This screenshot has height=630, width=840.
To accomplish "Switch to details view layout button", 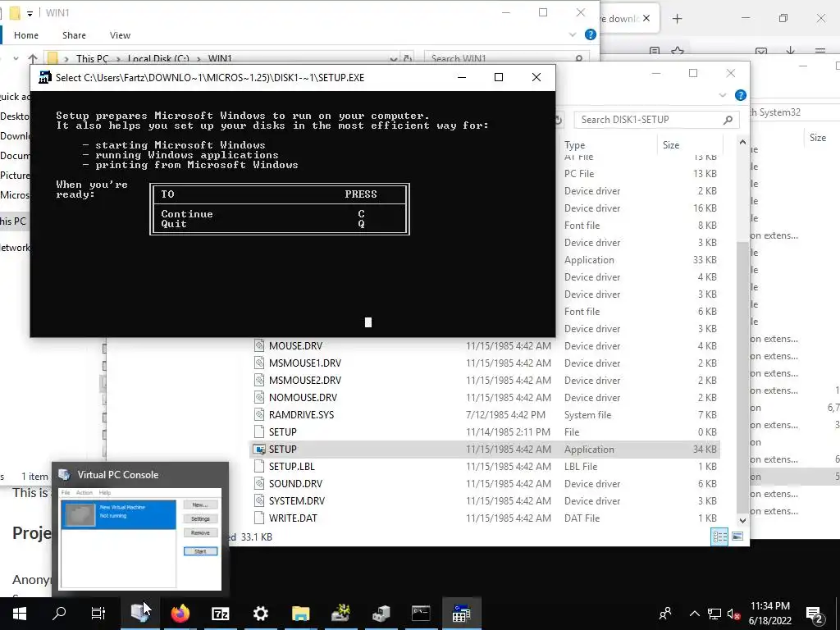I will 719,536.
